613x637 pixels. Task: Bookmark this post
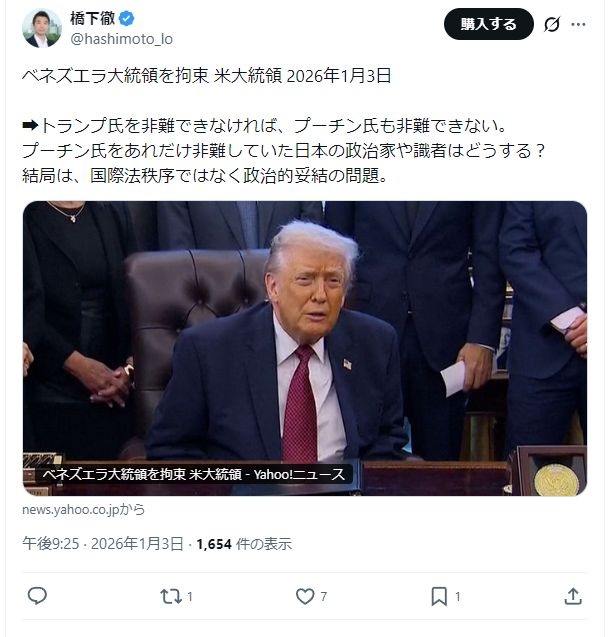click(x=439, y=596)
